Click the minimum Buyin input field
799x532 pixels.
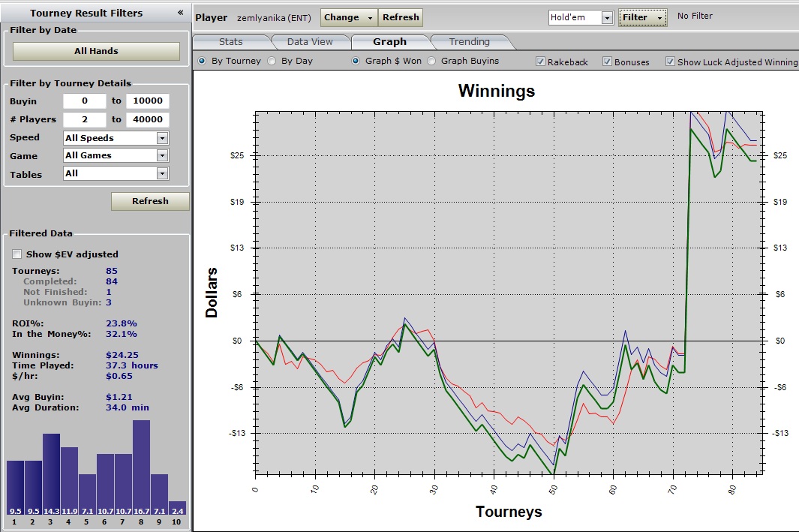[x=84, y=101]
